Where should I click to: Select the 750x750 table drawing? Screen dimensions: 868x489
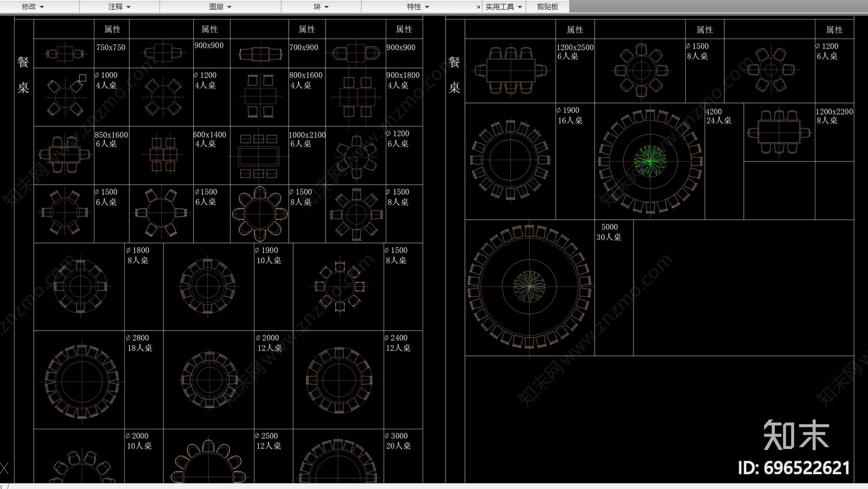(65, 54)
